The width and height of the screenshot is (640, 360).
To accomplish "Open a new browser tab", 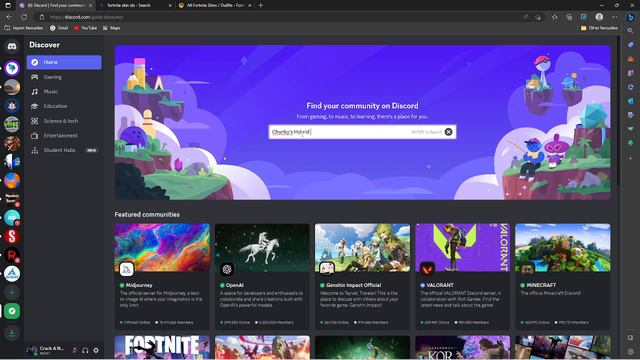I will 261,5.
